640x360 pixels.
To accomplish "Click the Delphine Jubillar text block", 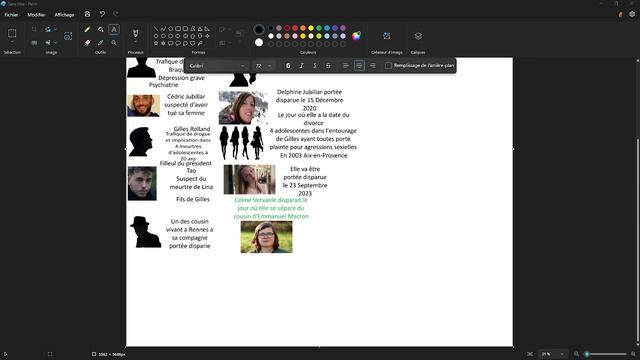I will pos(309,100).
